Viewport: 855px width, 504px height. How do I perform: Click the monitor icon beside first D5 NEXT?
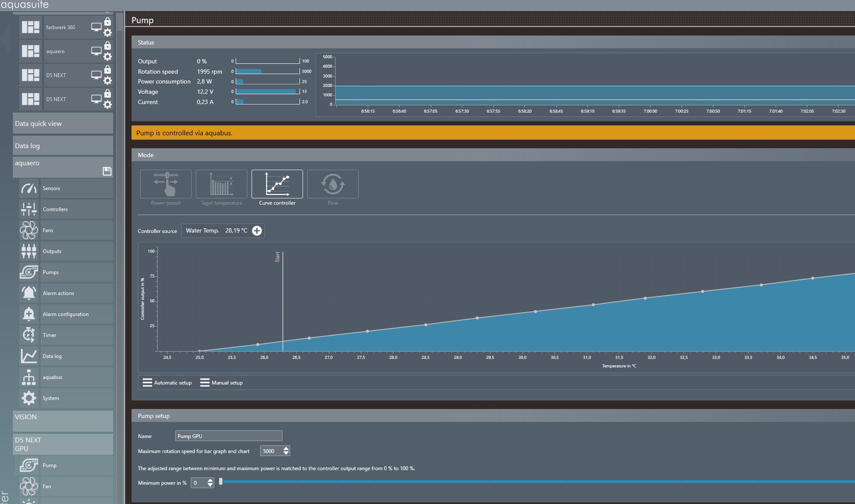96,75
